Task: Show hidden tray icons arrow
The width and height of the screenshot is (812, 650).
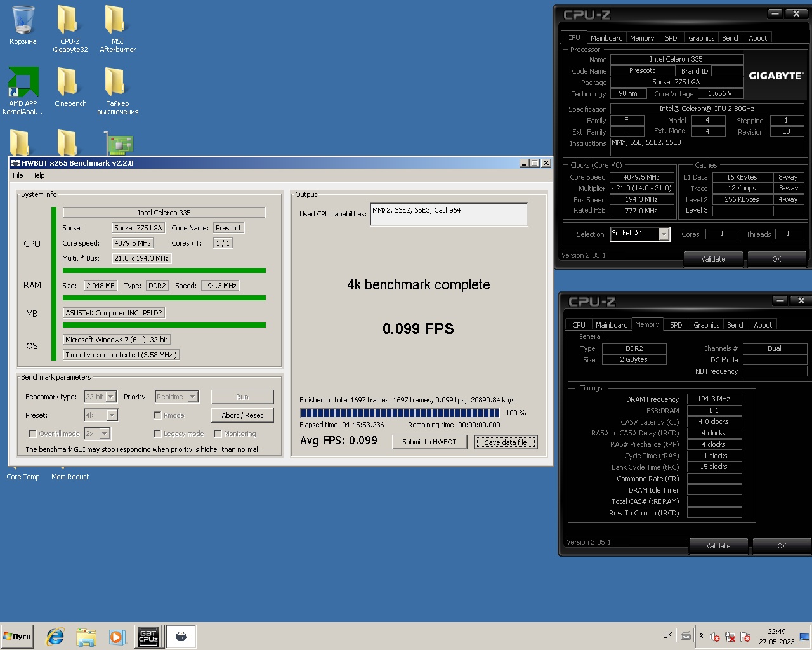Action: click(701, 636)
